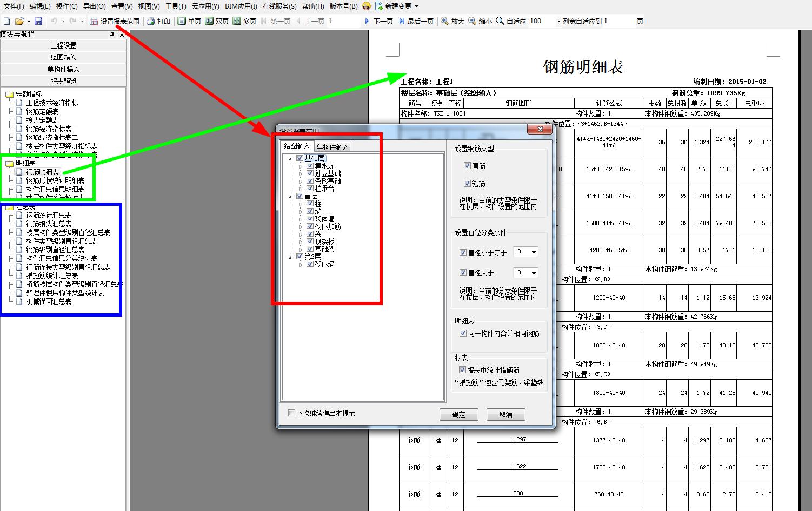Collapse the 首层 tree node
The height and width of the screenshot is (511, 812).
290,197
